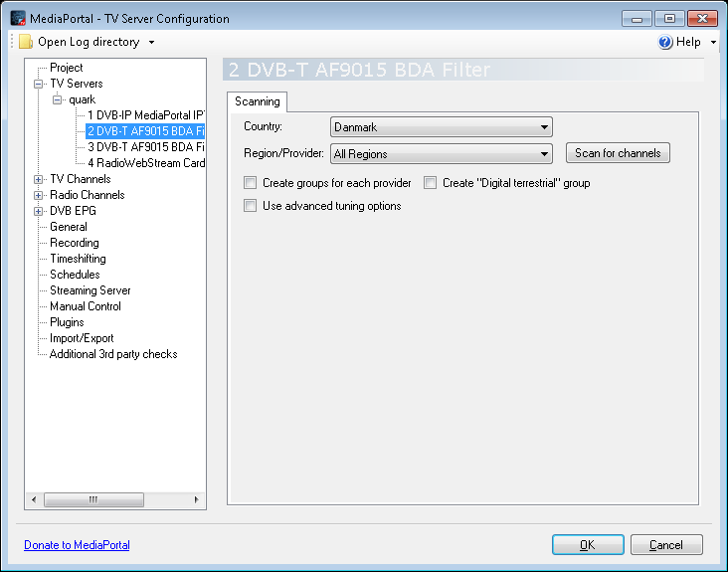This screenshot has width=728, height=572.
Task: Open the Region/Provider dropdown showing All Regions
Action: (441, 153)
